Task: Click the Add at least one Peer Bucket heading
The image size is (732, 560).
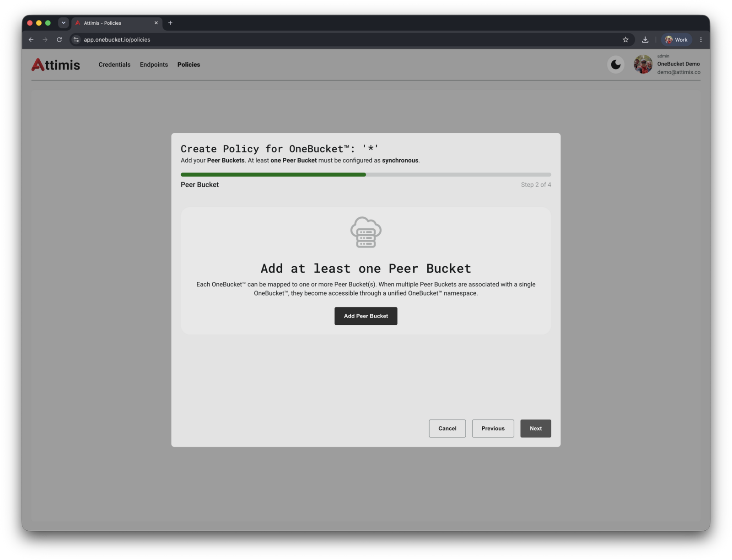Action: (366, 269)
